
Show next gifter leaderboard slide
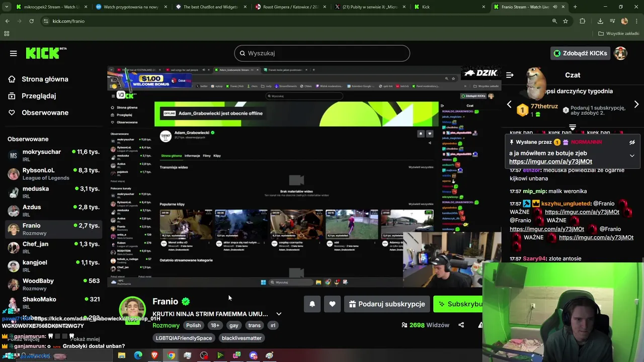pyautogui.click(x=636, y=105)
